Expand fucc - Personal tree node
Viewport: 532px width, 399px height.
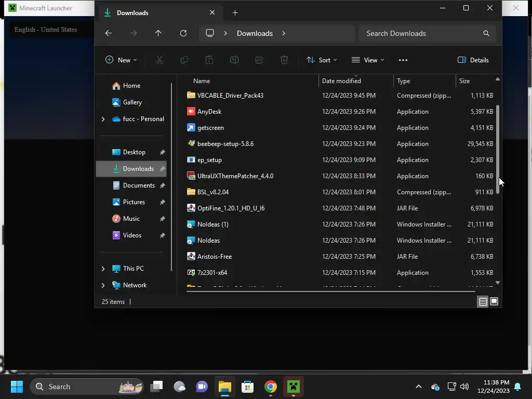click(x=103, y=119)
